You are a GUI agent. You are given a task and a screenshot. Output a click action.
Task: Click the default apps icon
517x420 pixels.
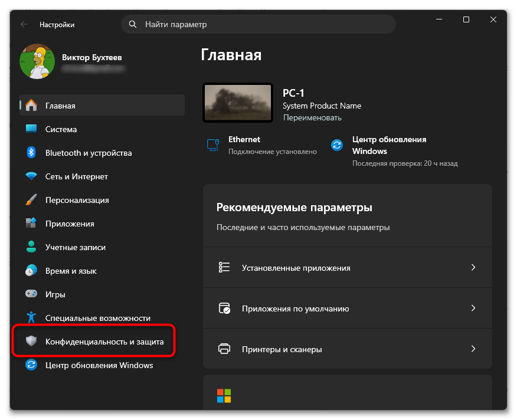click(x=224, y=309)
